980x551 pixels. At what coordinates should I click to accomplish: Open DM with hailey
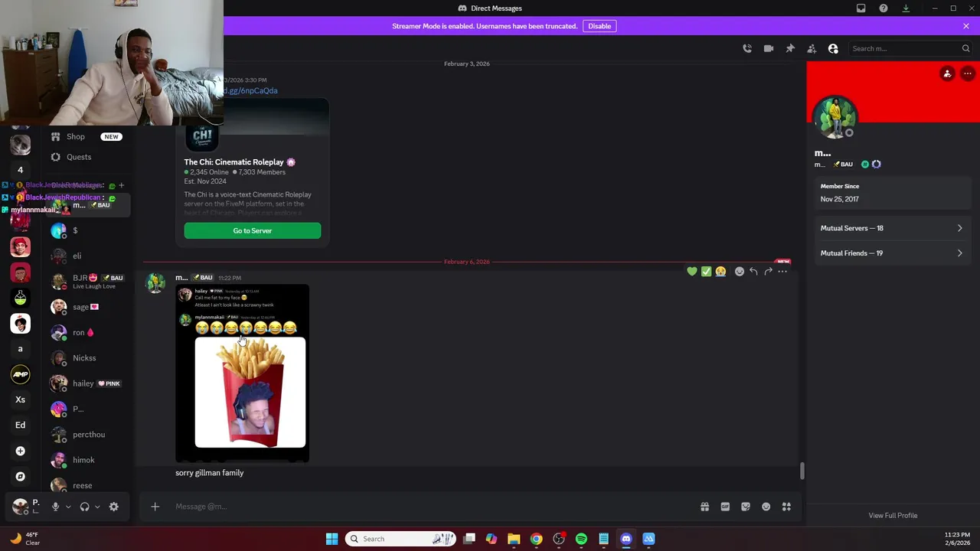(87, 383)
